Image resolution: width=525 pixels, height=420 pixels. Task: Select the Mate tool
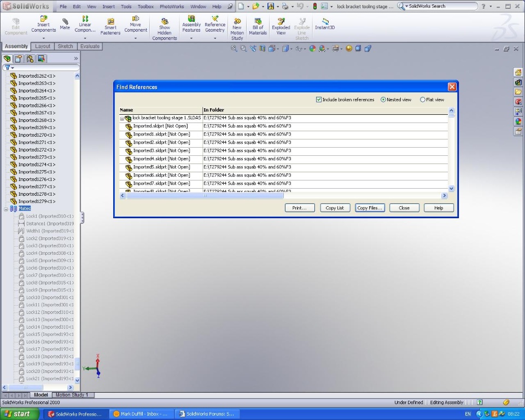(x=65, y=24)
